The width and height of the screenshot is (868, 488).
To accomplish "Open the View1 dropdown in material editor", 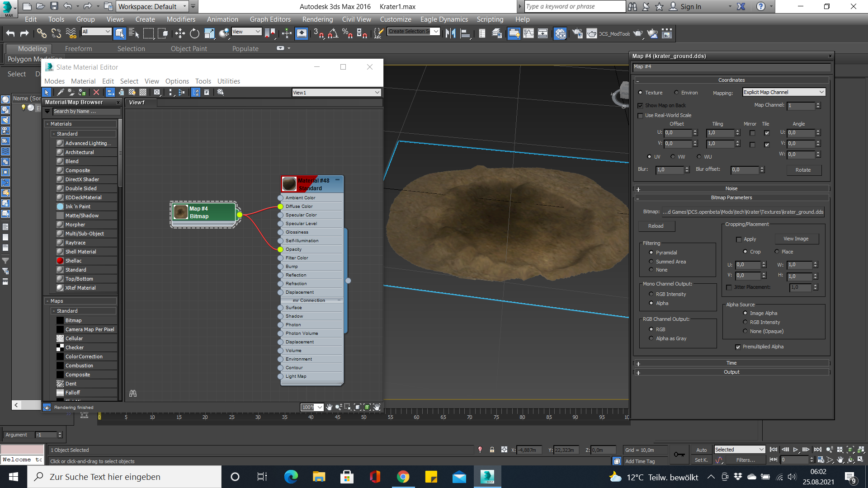I will 336,93.
